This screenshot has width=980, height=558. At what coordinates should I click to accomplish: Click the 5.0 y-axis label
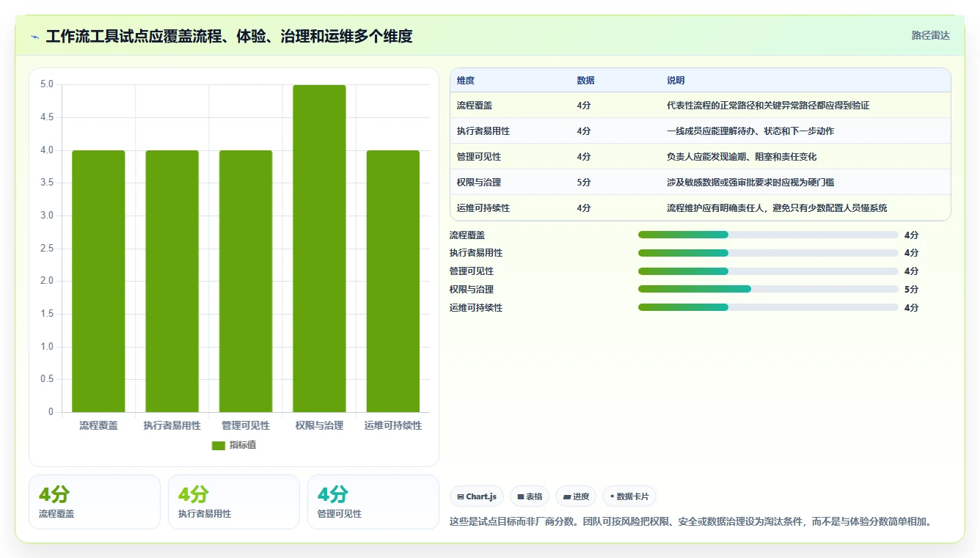pos(47,84)
